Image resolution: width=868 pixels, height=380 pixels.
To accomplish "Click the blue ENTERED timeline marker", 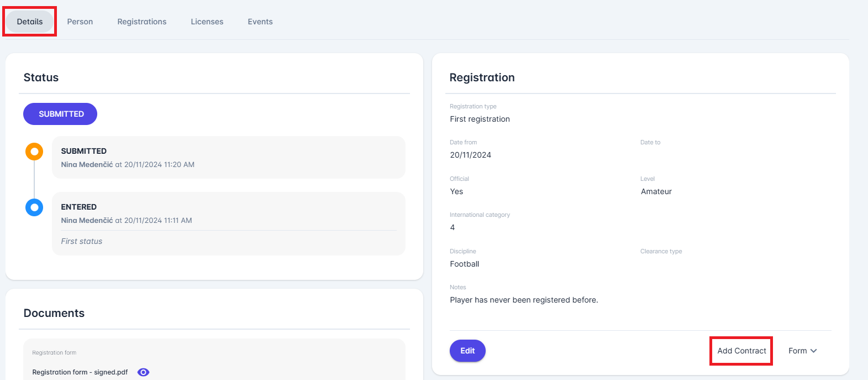I will point(34,207).
